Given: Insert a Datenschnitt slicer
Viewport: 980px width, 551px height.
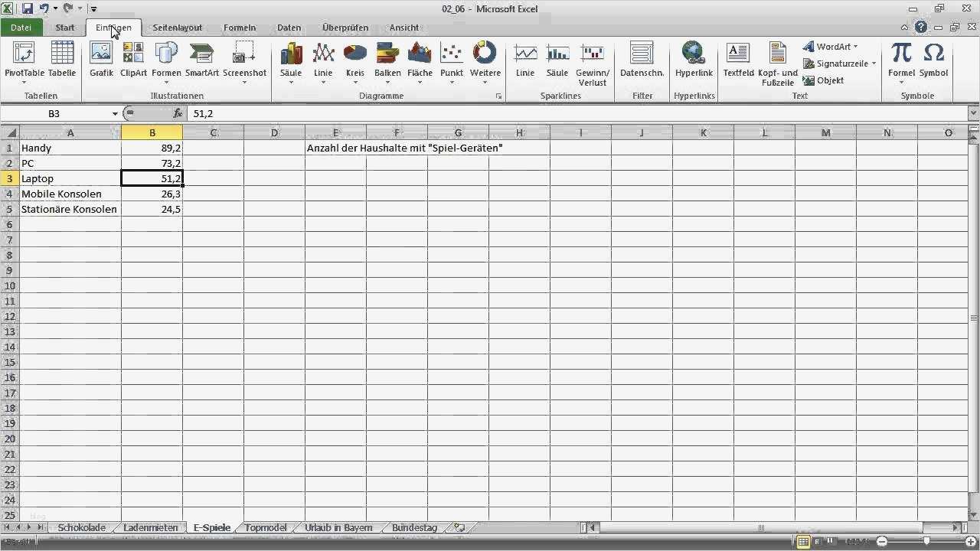Looking at the screenshot, I should 642,61.
